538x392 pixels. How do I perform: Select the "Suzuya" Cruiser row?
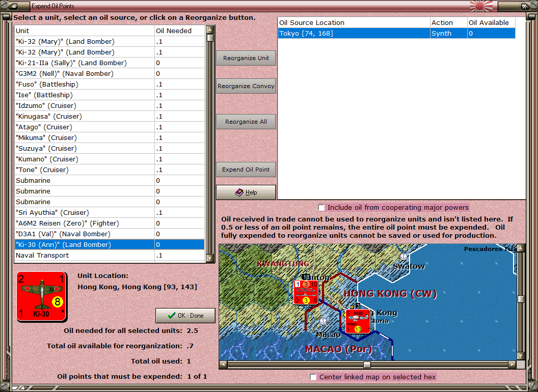pos(110,148)
